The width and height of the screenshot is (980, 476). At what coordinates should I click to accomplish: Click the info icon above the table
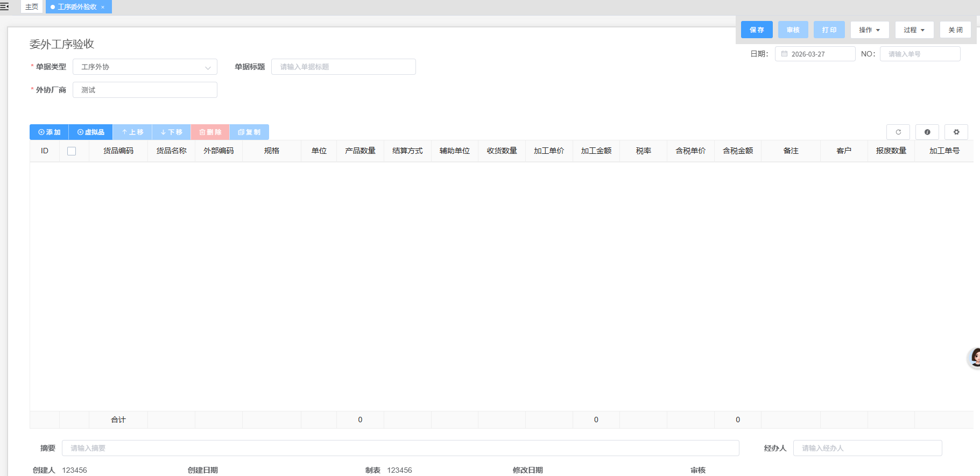tap(927, 132)
